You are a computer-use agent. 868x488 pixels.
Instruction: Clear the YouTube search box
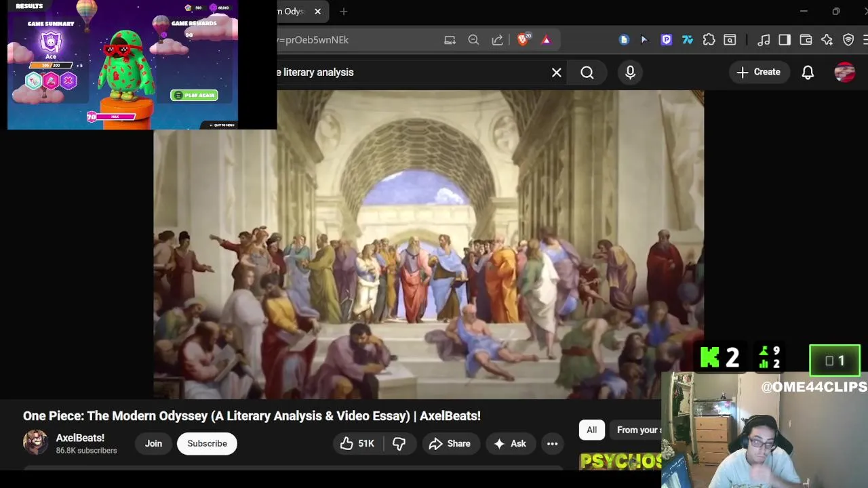click(557, 73)
